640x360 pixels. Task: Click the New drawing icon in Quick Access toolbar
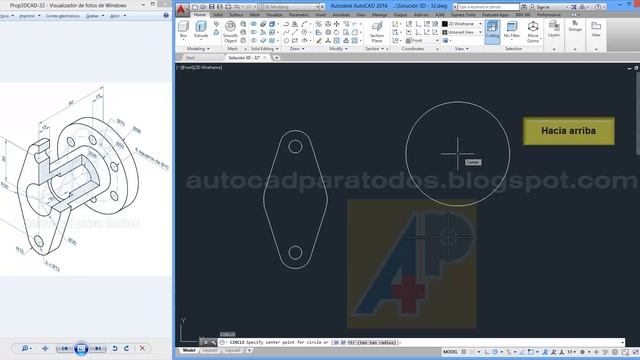(x=195, y=7)
